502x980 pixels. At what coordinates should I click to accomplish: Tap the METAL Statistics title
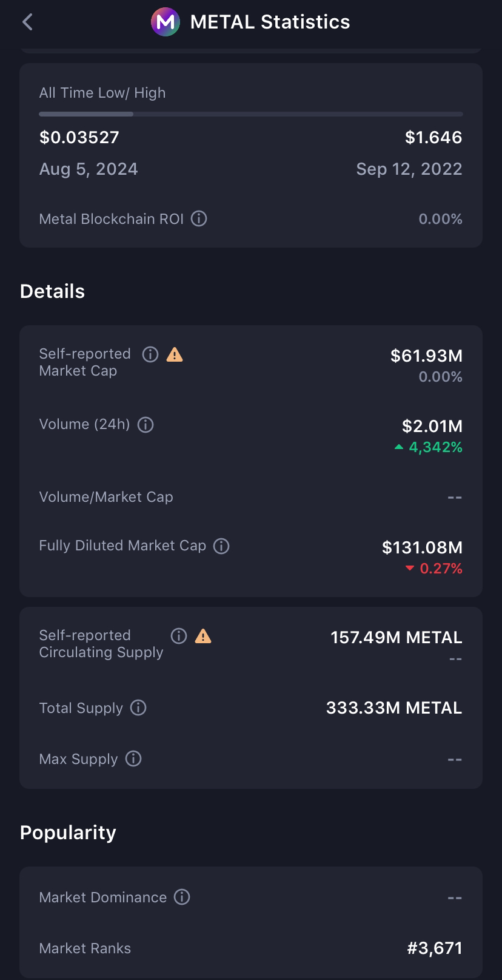coord(270,22)
